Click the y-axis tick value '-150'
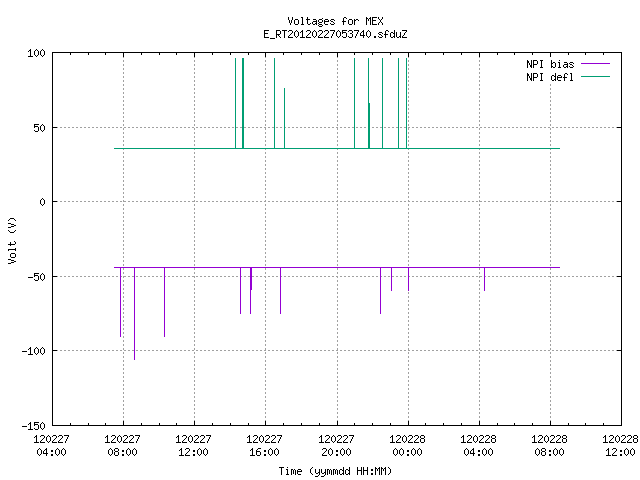The width and height of the screenshot is (640, 480). [x=33, y=426]
